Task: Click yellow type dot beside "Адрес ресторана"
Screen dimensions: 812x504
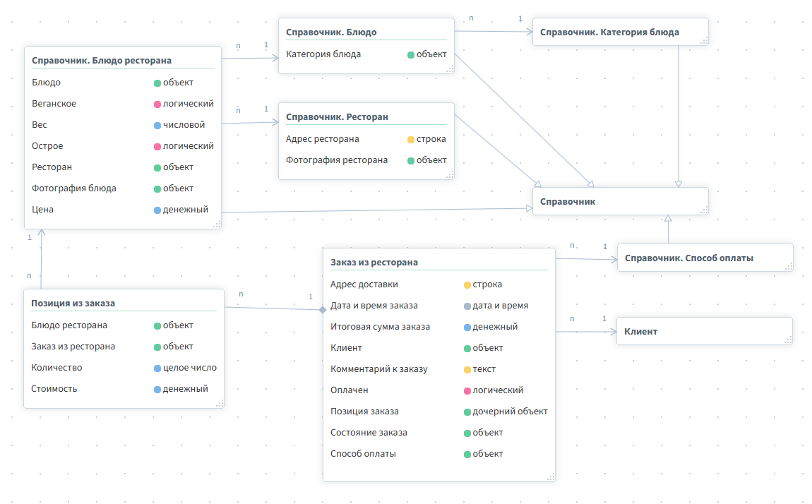Action: click(x=411, y=140)
